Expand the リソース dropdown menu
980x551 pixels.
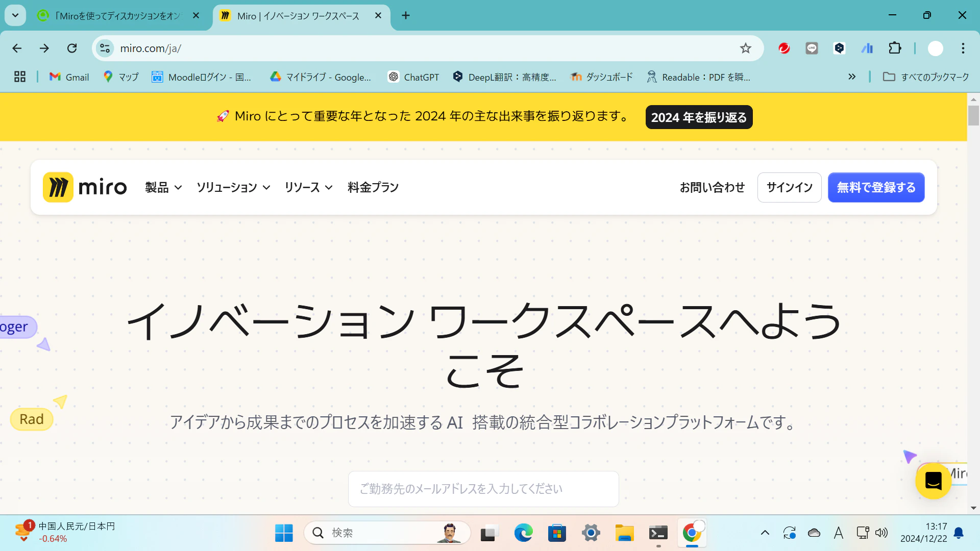pos(308,187)
